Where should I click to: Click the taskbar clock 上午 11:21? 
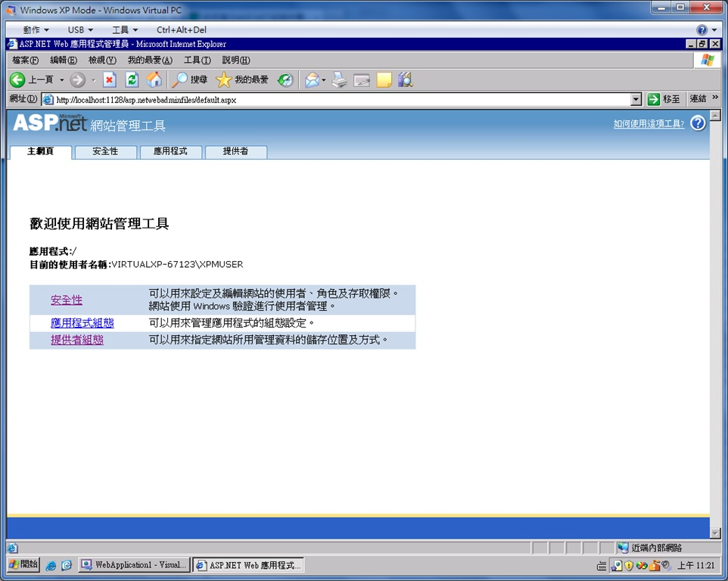coord(695,565)
